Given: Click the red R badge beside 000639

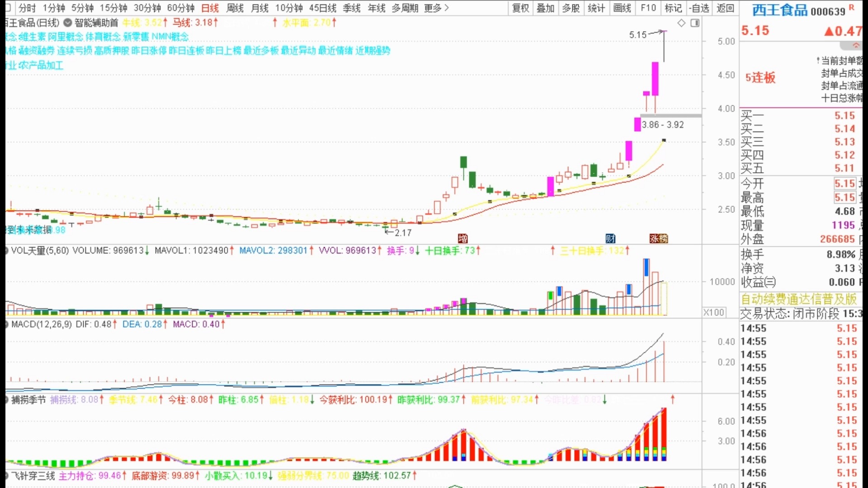Looking at the screenshot, I should tap(852, 7).
